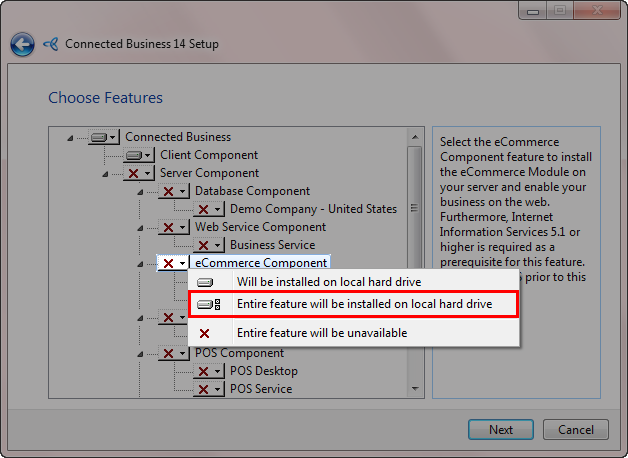Select the POS Desktop tree label

point(264,371)
